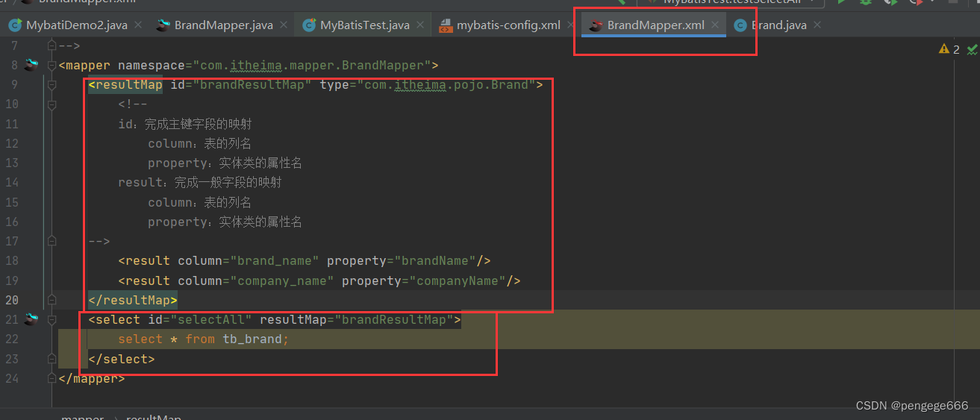Image resolution: width=980 pixels, height=420 pixels.
Task: Open the Brand.java tab
Action: coord(778,25)
